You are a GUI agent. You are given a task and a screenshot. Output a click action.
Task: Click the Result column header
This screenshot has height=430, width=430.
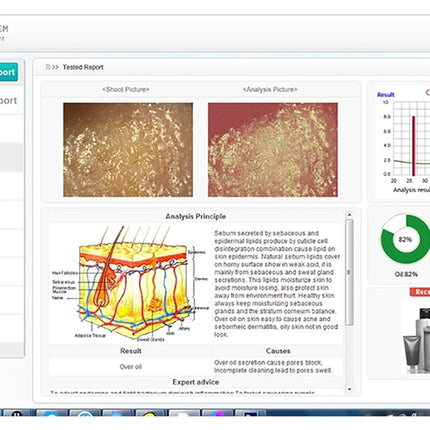click(x=131, y=351)
